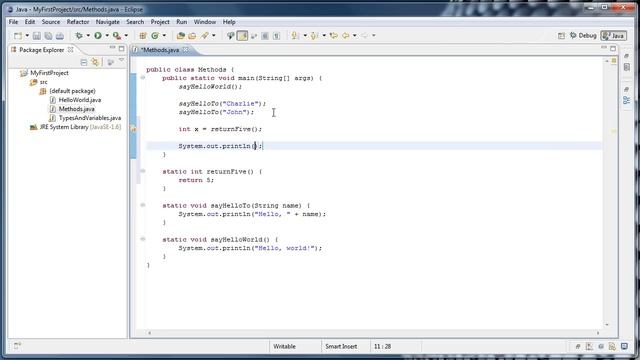Screen dimensions: 640x360
Task: Collapse All in Package Explorer
Action: point(84,62)
